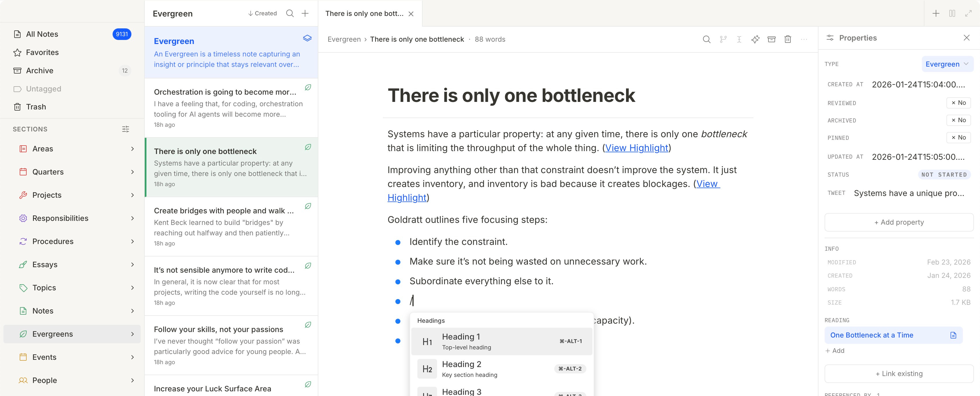Click the NOT STARTED status badge

944,175
